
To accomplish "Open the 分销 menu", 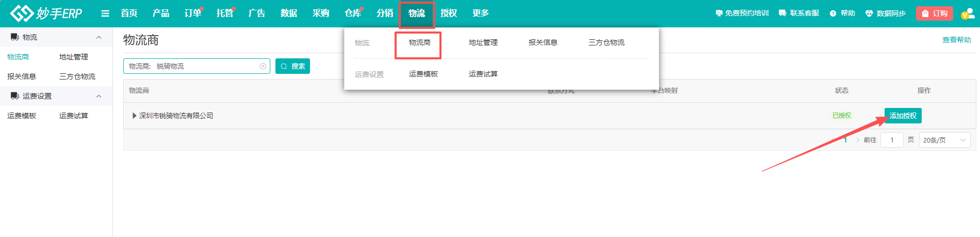I will pos(385,13).
